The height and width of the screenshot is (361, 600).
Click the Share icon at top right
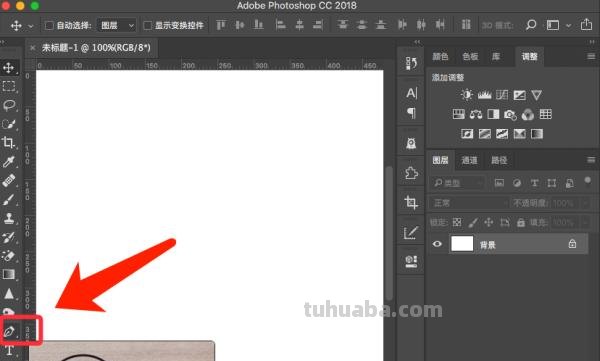(586, 24)
